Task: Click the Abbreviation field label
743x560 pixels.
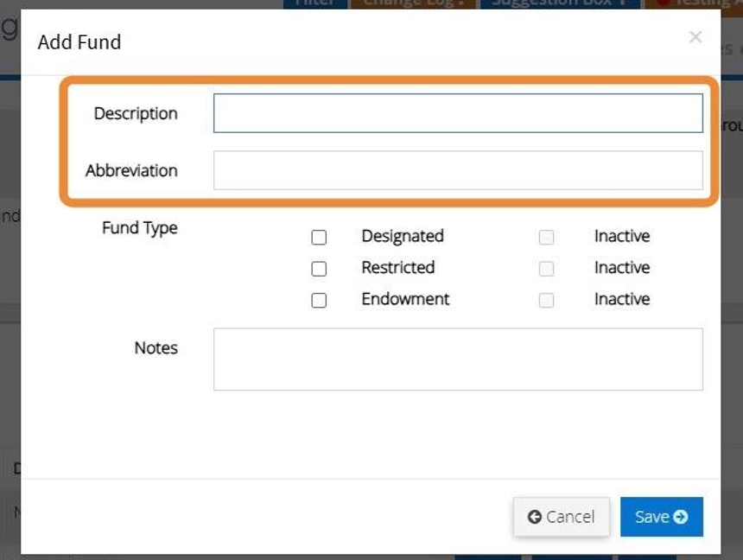Action: click(131, 170)
